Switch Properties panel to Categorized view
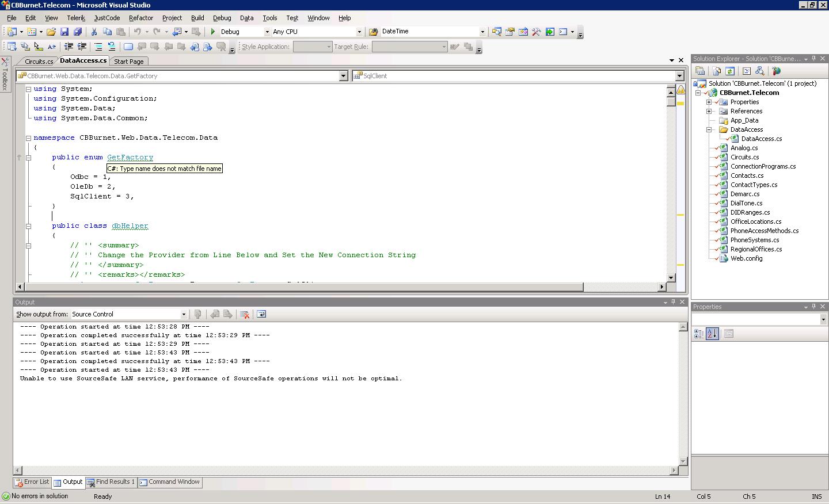Viewport: 829px width, 504px height. 699,334
